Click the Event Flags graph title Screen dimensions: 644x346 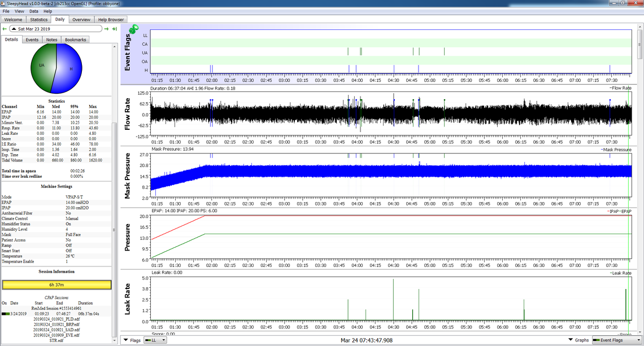[x=127, y=52]
